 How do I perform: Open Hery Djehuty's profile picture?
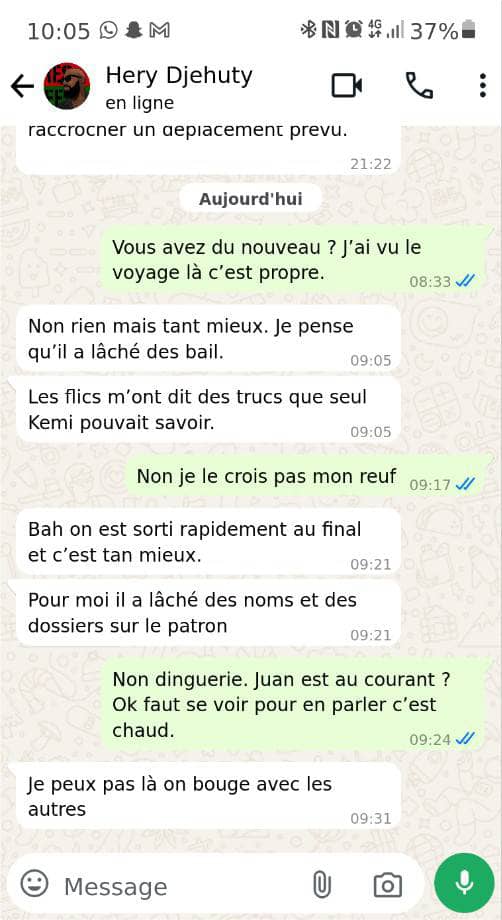pyautogui.click(x=67, y=86)
